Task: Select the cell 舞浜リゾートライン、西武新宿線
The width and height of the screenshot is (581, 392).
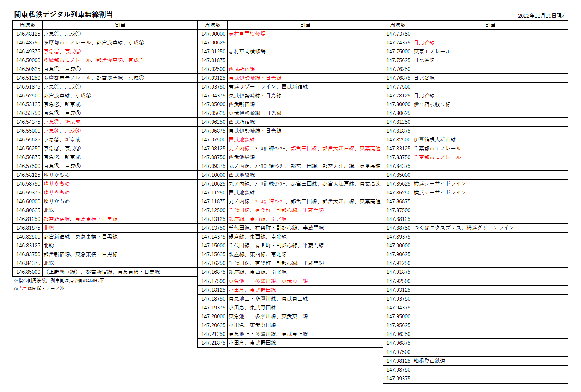Action: pyautogui.click(x=305, y=87)
